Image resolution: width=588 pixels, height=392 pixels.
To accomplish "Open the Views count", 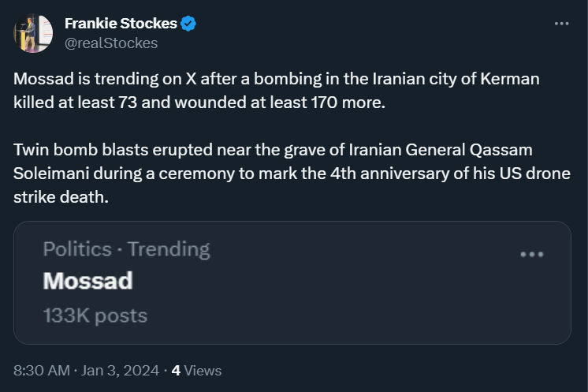I will click(x=196, y=370).
